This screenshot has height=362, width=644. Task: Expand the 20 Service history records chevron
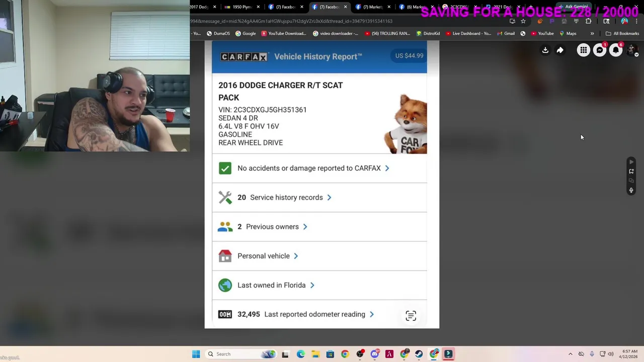[x=329, y=198]
